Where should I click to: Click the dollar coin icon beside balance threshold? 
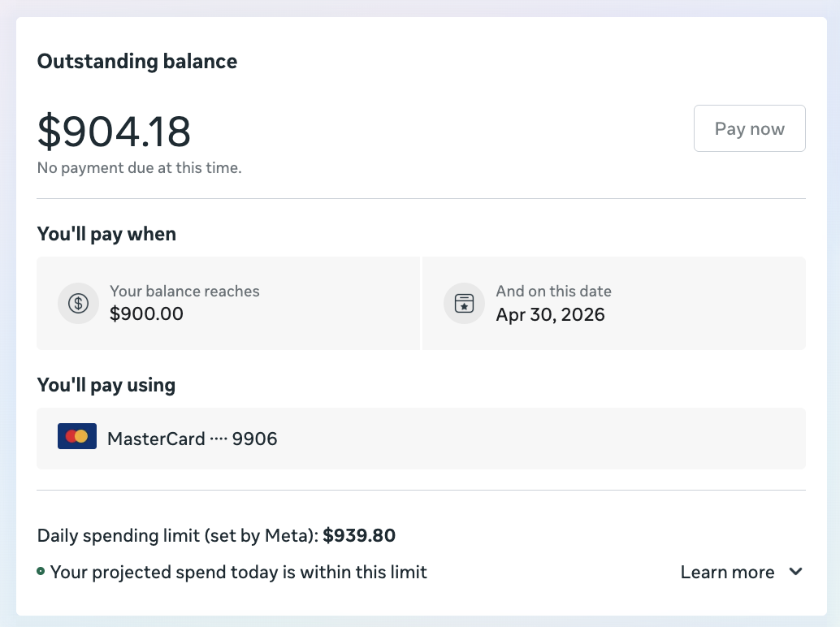[x=78, y=303]
